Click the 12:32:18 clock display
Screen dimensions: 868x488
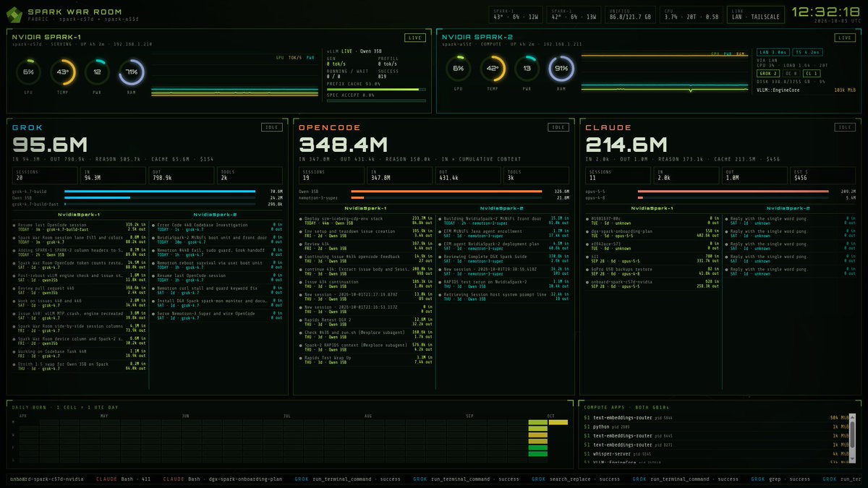825,12
